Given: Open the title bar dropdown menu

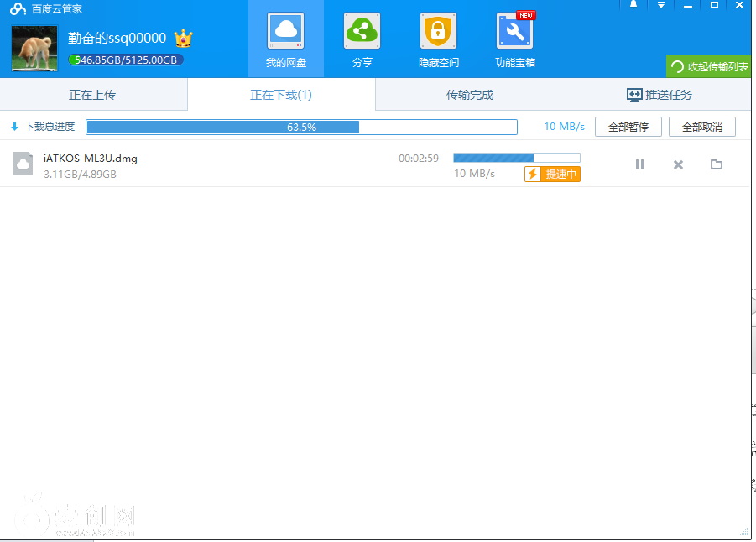Looking at the screenshot, I should pos(661,5).
